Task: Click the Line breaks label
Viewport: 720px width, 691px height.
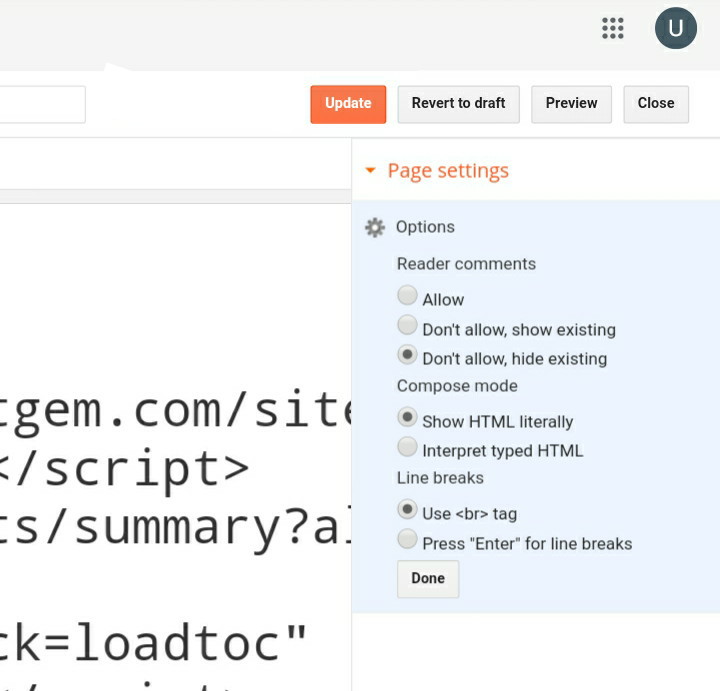Action: pos(440,478)
